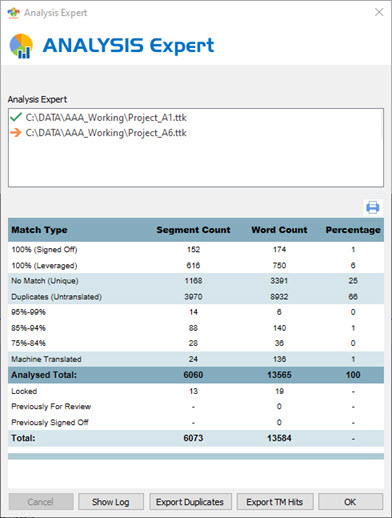Click segment count 24 for Machine Translated
392x518 pixels.
193,359
